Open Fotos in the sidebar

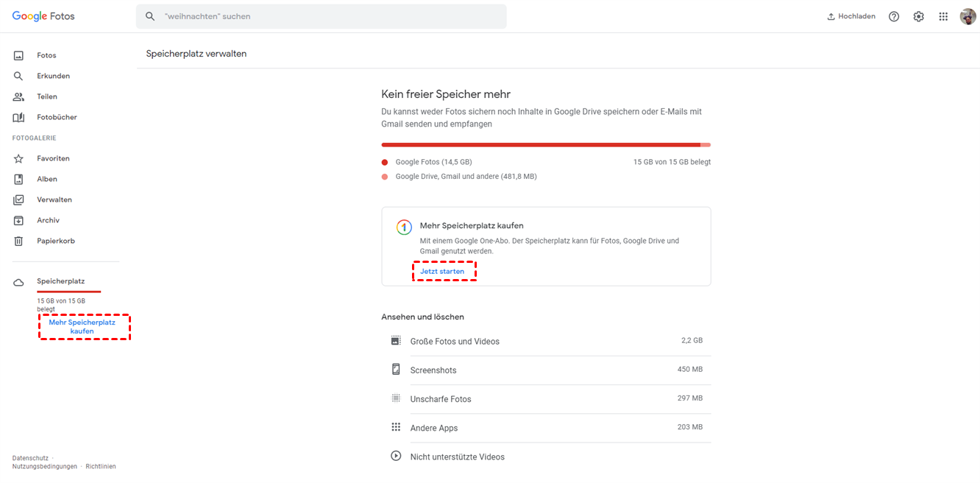pyautogui.click(x=46, y=55)
